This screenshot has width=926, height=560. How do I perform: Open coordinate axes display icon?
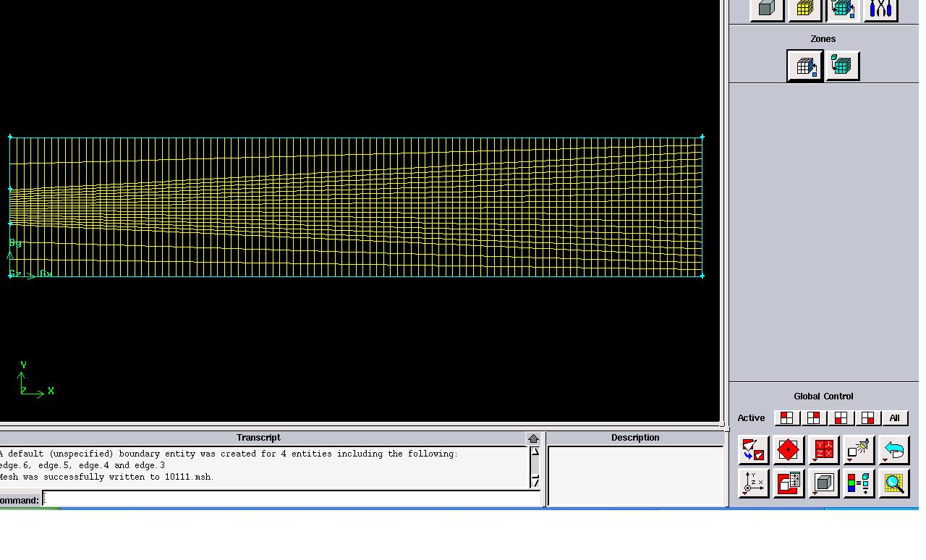(x=753, y=483)
